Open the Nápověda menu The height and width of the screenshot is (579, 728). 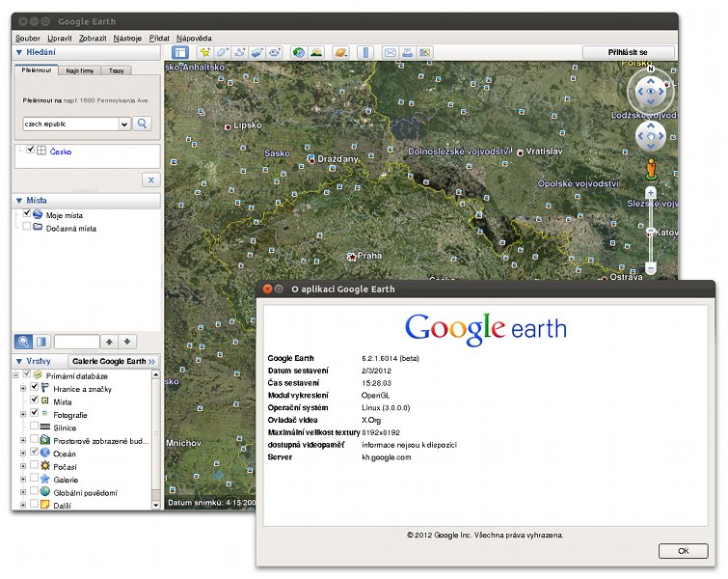(x=194, y=38)
